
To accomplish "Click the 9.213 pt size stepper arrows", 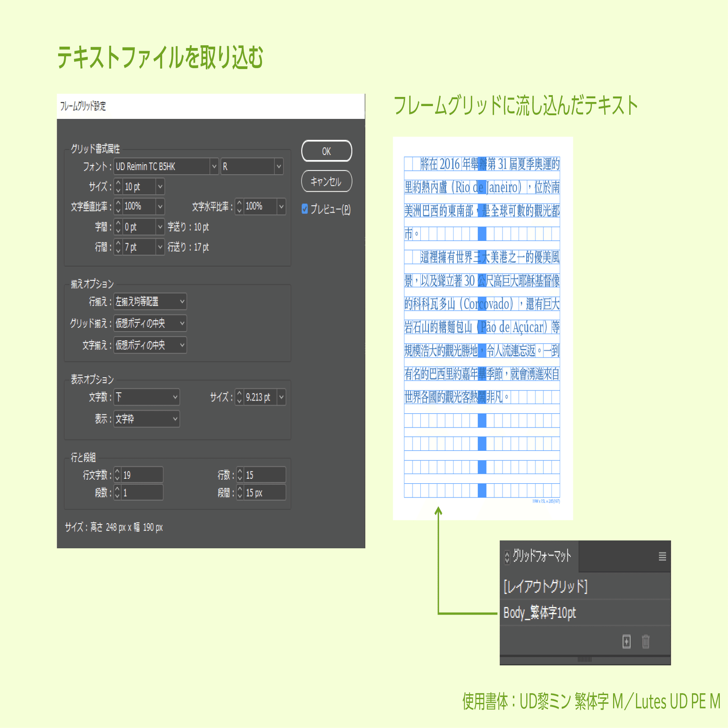I will 239,397.
